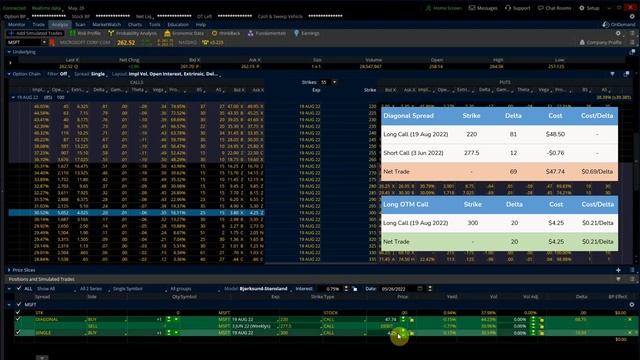
Task: Open the thinkBack tab
Action: pos(226,33)
